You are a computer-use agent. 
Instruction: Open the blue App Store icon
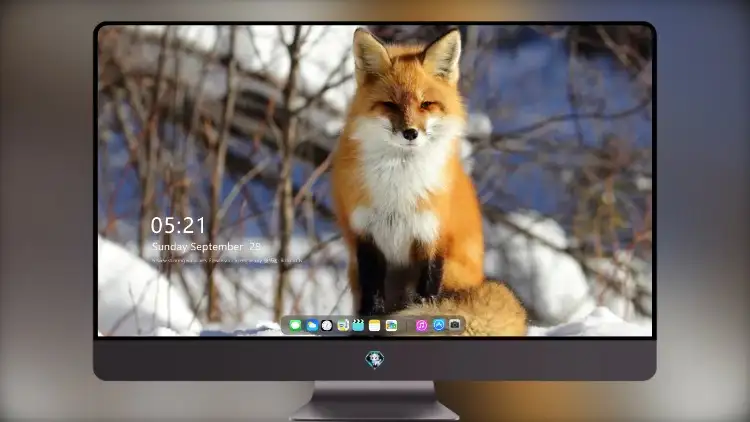click(439, 325)
